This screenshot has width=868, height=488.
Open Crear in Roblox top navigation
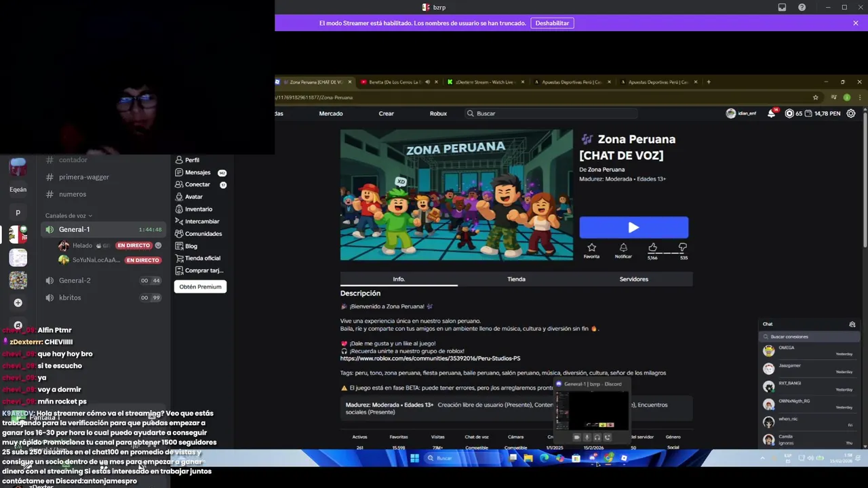386,113
